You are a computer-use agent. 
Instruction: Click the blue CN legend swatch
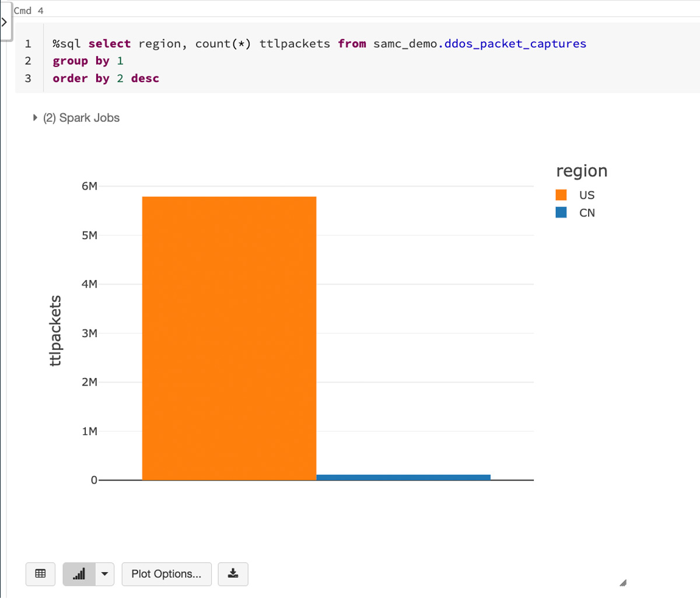pyautogui.click(x=561, y=212)
